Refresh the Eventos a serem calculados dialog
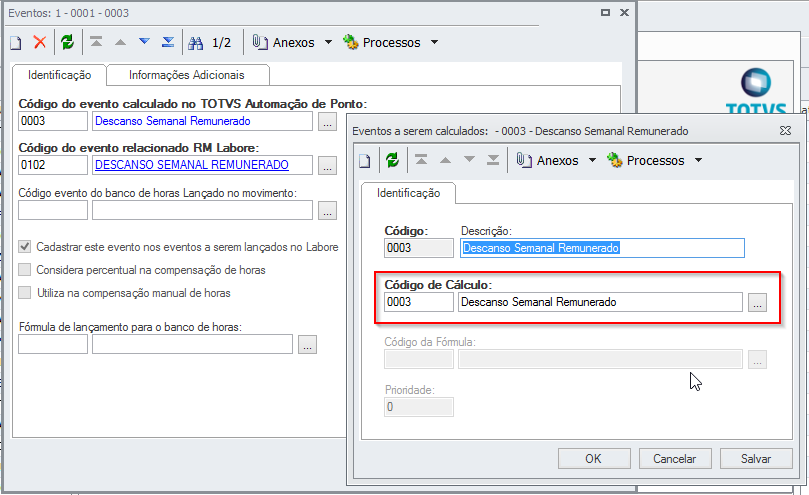Screen dimensions: 809x495 [x=393, y=160]
